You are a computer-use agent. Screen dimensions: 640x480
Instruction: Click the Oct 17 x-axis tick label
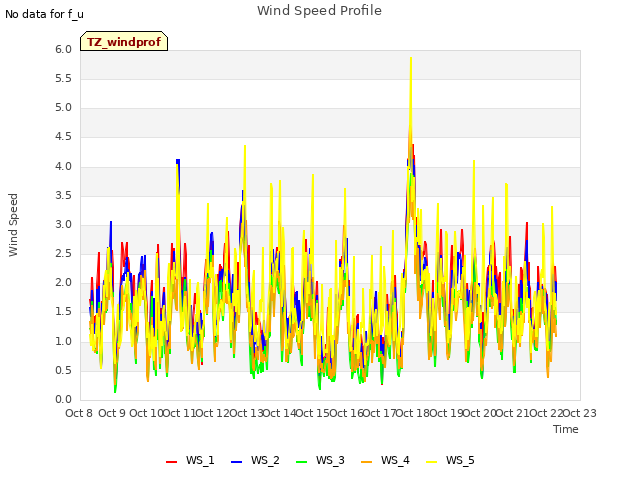[379, 413]
